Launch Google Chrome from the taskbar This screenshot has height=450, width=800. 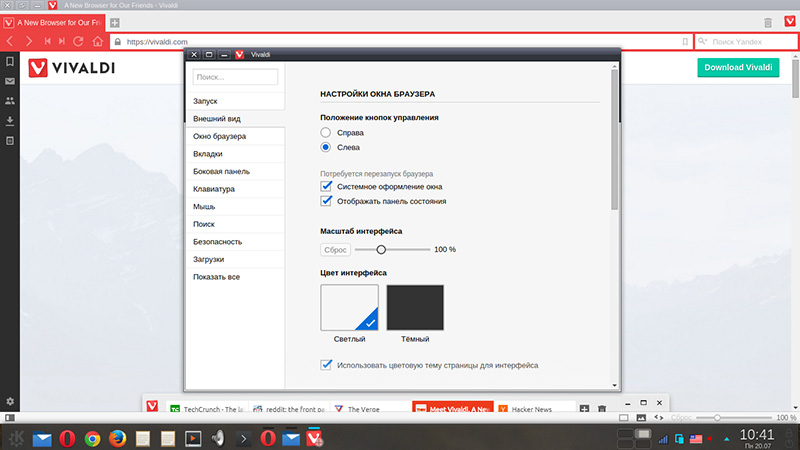pyautogui.click(x=92, y=438)
